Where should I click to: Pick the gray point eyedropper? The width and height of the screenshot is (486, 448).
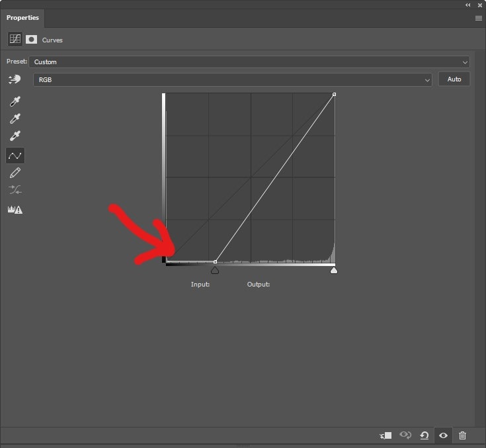15,118
